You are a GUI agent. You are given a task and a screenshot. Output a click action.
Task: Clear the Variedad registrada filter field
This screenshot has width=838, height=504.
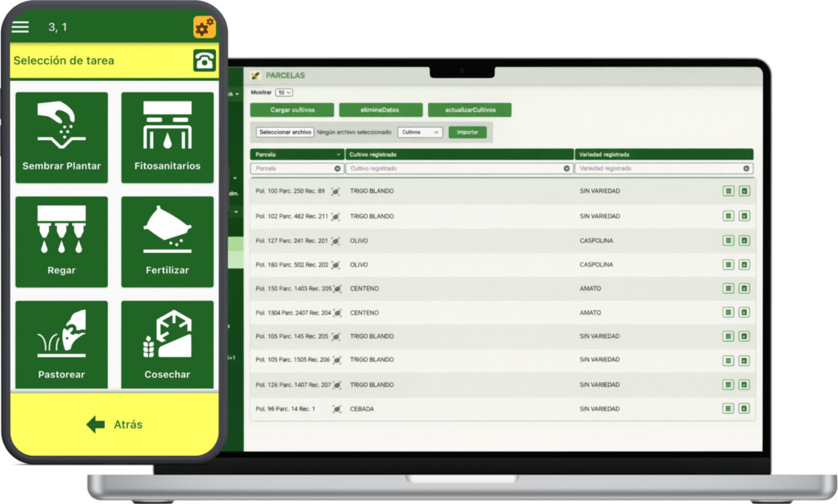tap(746, 169)
